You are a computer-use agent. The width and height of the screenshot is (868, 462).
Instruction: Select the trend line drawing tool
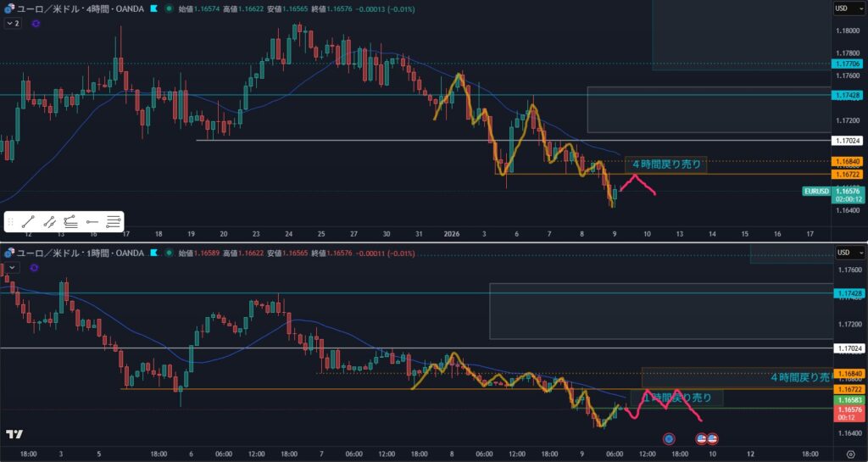[x=28, y=222]
